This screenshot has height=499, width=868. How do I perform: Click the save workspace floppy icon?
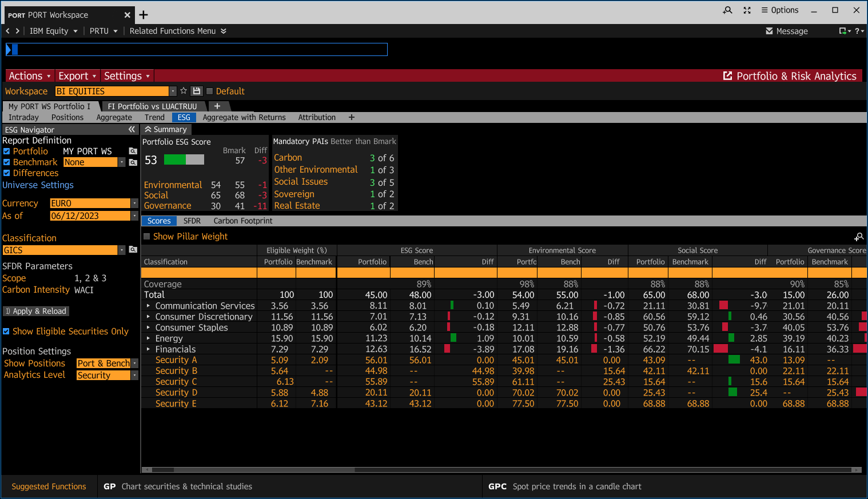(x=197, y=91)
